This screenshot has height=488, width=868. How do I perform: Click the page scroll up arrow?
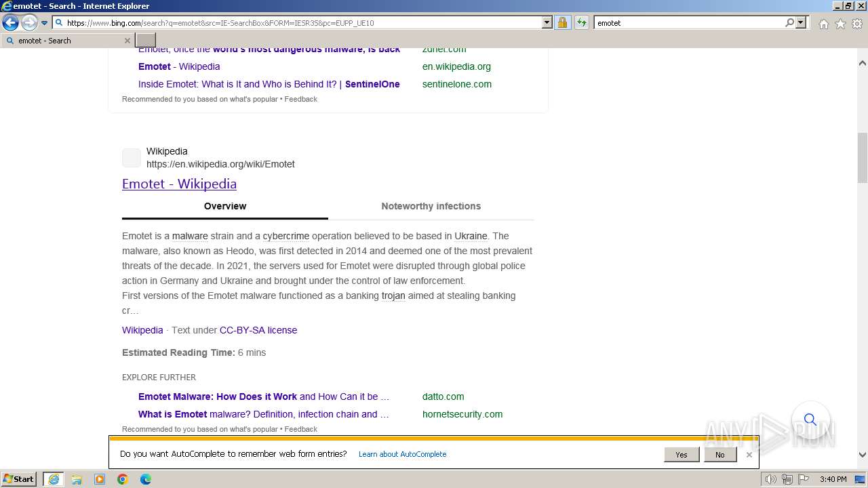863,63
